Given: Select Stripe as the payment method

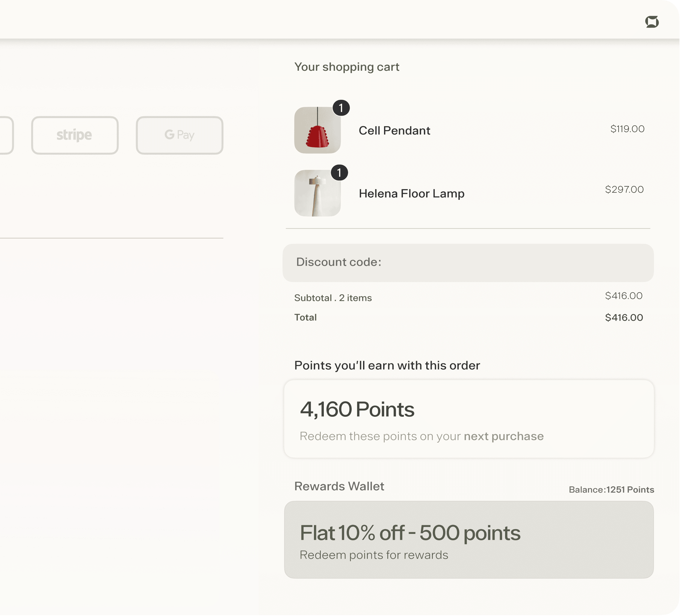Looking at the screenshot, I should click(75, 135).
